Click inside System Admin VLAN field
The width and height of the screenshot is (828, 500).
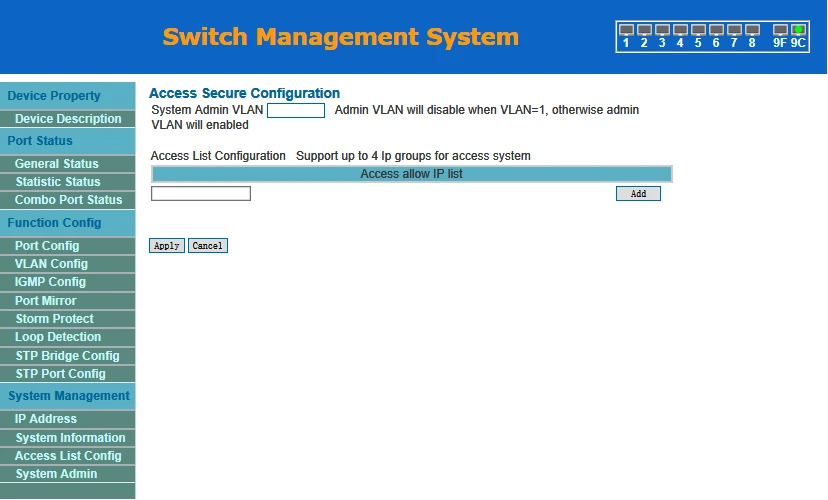(296, 110)
